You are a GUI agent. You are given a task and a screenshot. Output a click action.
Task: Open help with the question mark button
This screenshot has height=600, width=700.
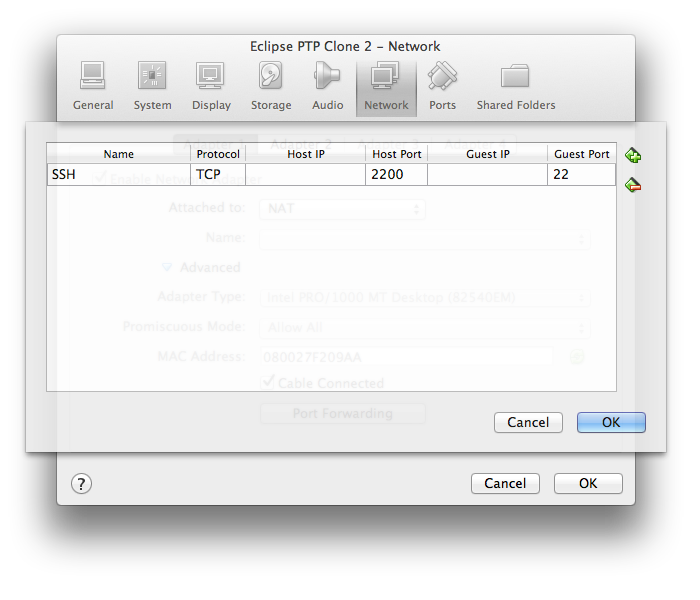click(x=82, y=484)
